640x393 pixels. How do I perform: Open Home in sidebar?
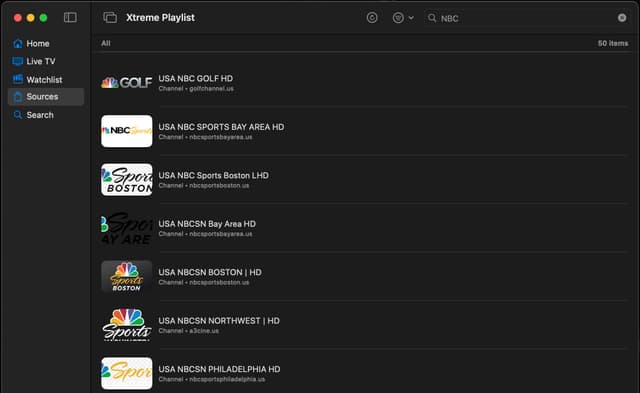[x=46, y=43]
